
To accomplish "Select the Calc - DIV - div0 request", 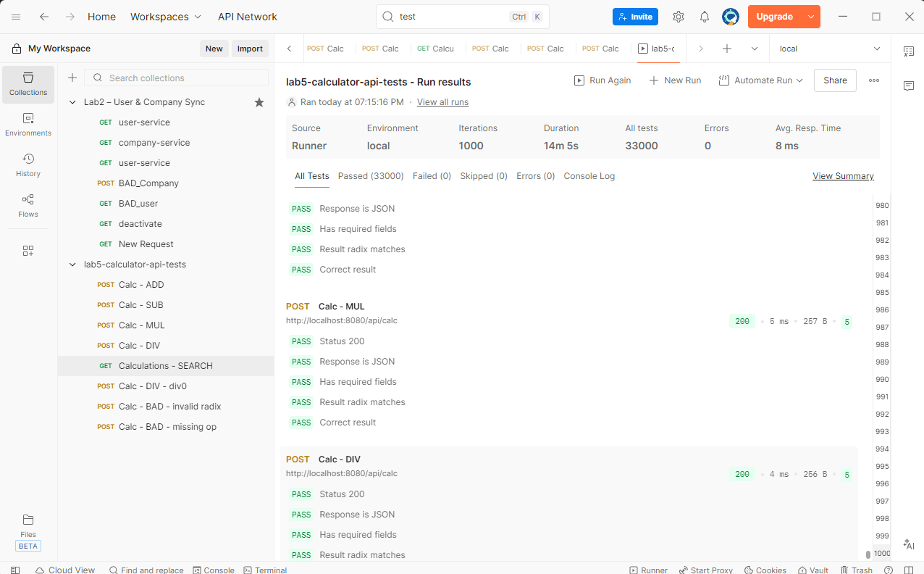I will tap(152, 386).
